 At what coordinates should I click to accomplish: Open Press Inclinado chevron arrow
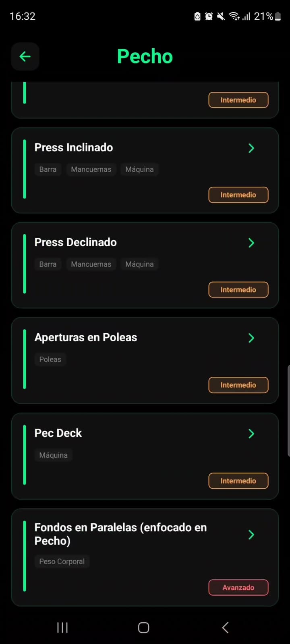251,148
